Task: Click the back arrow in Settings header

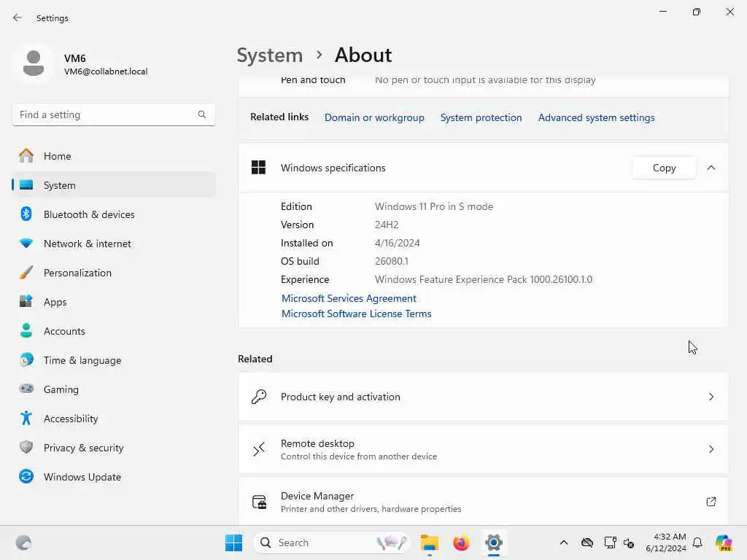Action: click(18, 17)
